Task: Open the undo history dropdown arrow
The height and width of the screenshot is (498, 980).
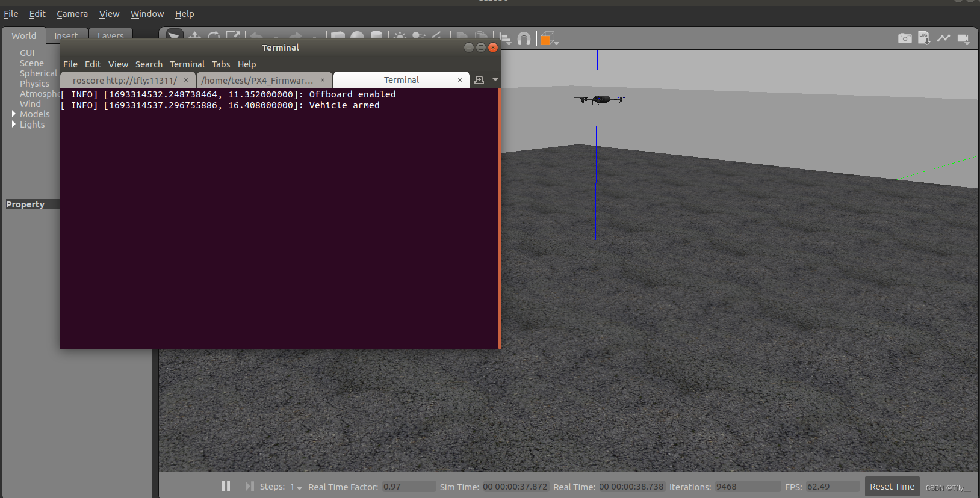Action: 276,37
